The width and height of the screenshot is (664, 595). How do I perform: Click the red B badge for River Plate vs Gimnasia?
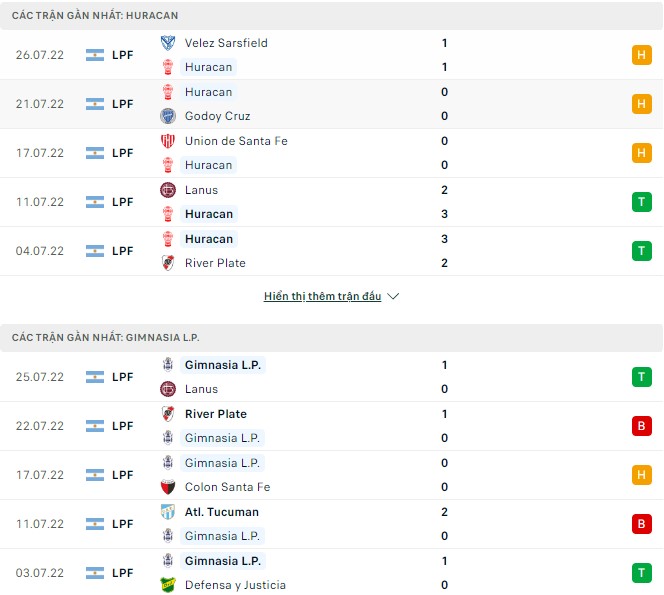(641, 426)
